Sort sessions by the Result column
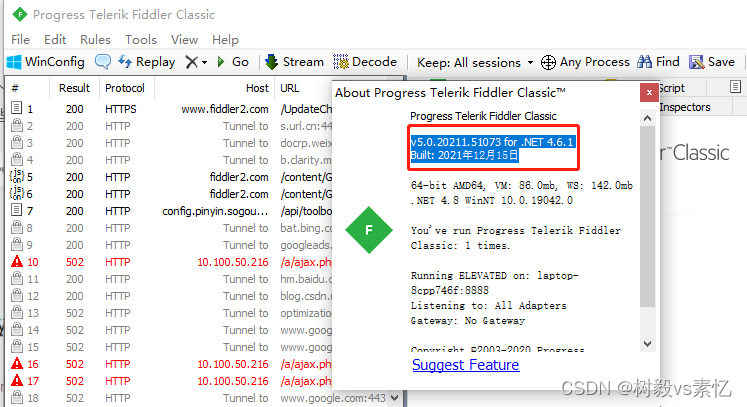This screenshot has width=747, height=407. pos(74,88)
